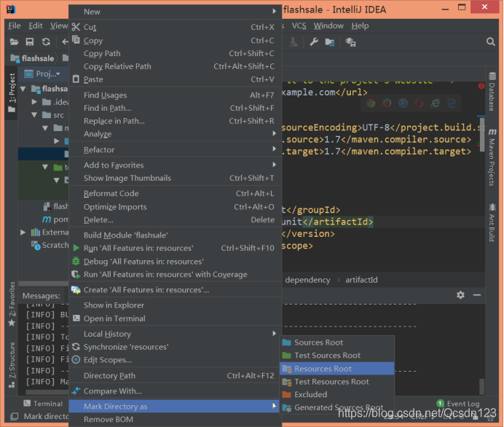The image size is (504, 427).
Task: Click the Back arrow toolbar icon
Action: (65, 42)
